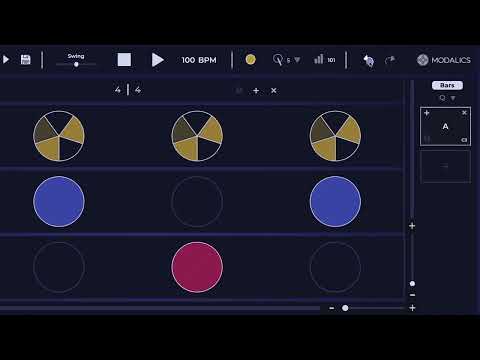Click the plus icon on bar A card

(427, 113)
